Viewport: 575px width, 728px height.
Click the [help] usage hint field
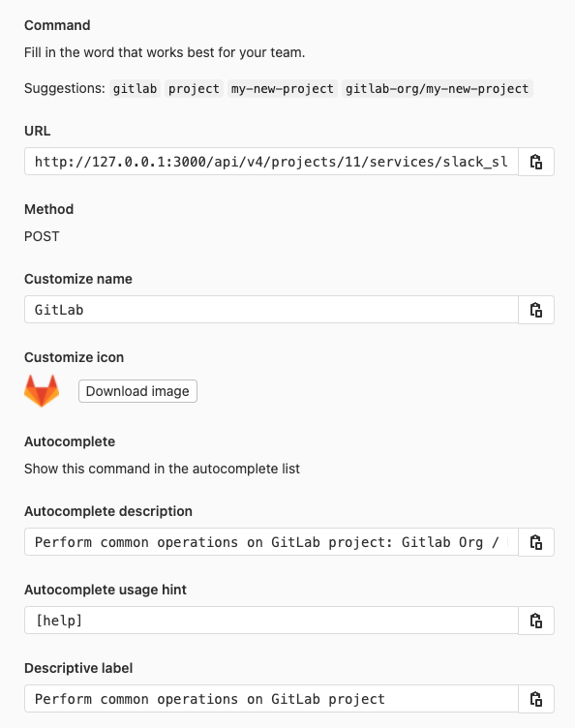271,621
